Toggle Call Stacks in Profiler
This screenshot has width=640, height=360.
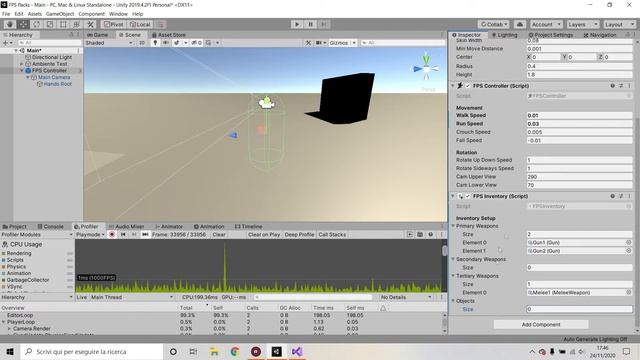click(x=332, y=235)
